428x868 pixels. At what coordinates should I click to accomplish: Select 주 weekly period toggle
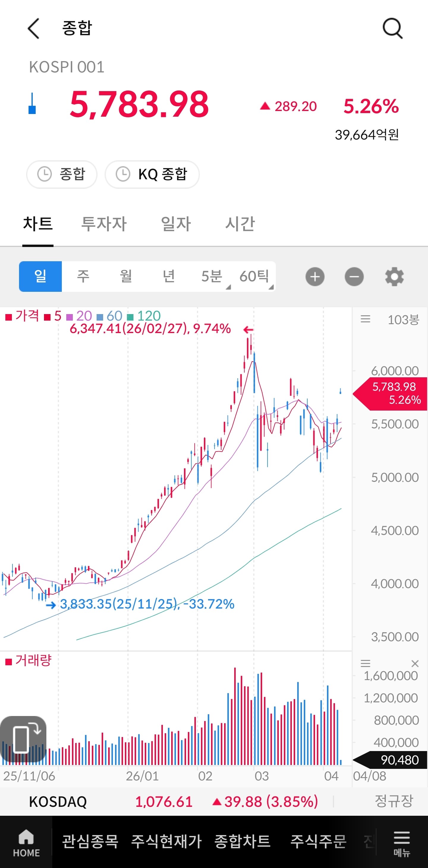click(83, 276)
